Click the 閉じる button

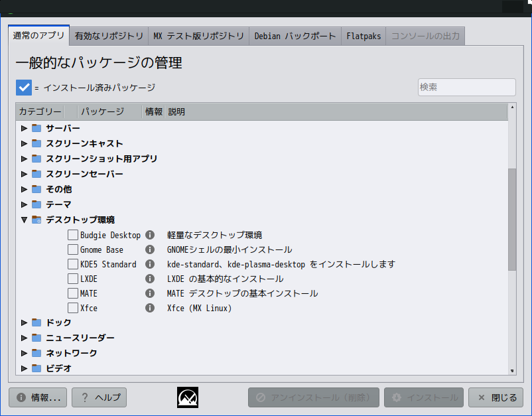(496, 397)
